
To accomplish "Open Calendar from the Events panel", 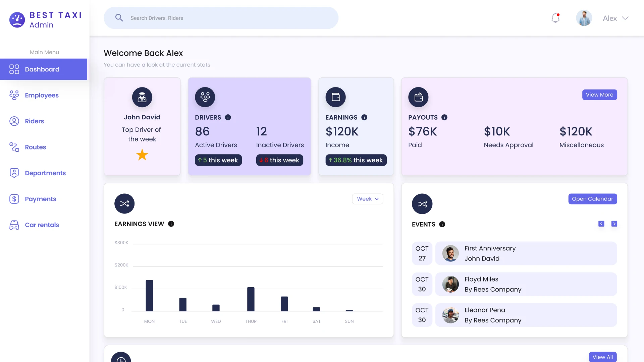I will pos(592,199).
